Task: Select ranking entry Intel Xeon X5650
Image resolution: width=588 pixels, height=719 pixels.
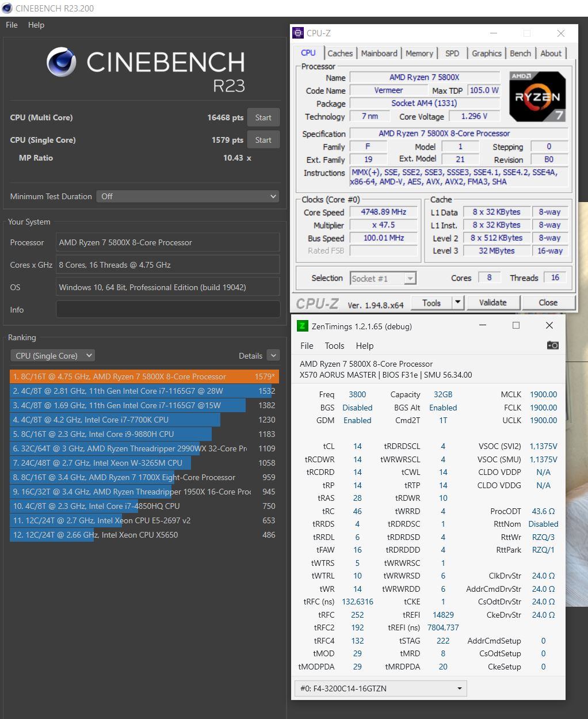Action: [x=144, y=535]
